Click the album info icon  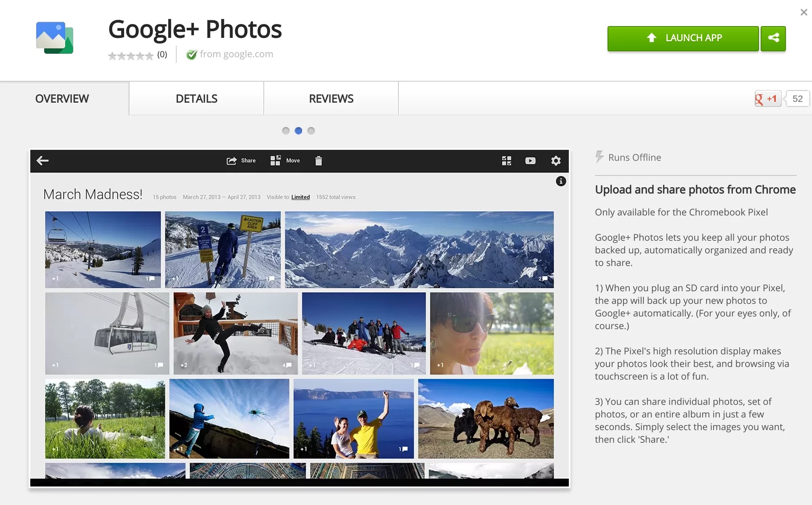click(x=561, y=181)
